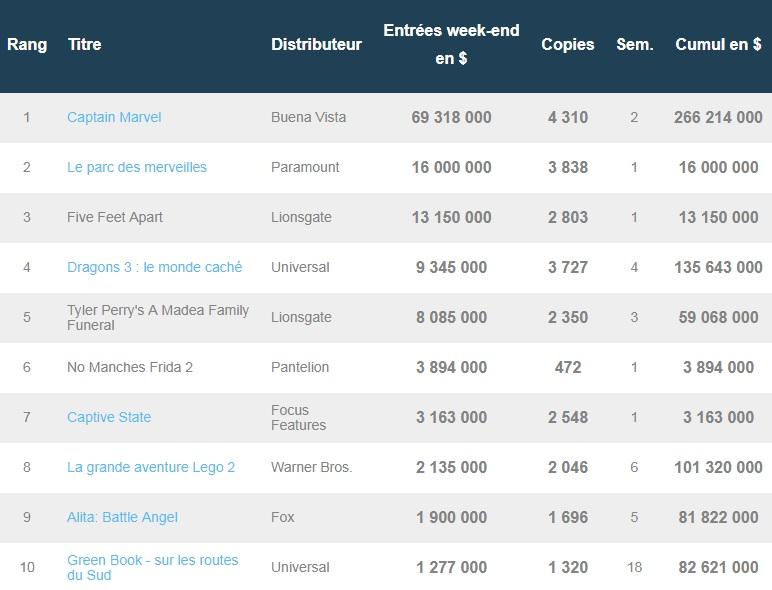This screenshot has height=590, width=772.
Task: Click the Titre column header
Action: (x=84, y=44)
